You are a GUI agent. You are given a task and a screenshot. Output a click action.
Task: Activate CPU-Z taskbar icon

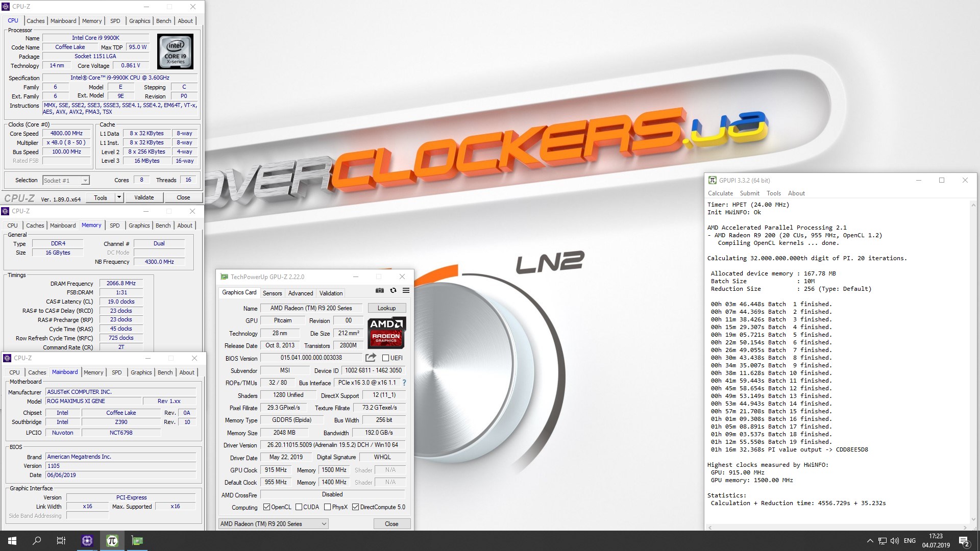(87, 541)
